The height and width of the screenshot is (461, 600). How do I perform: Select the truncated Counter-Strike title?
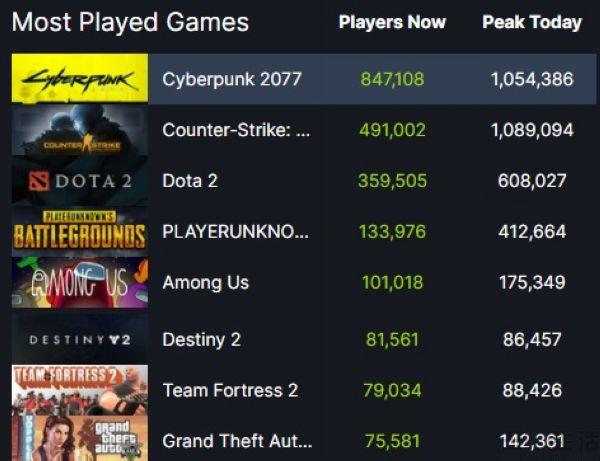tap(236, 130)
